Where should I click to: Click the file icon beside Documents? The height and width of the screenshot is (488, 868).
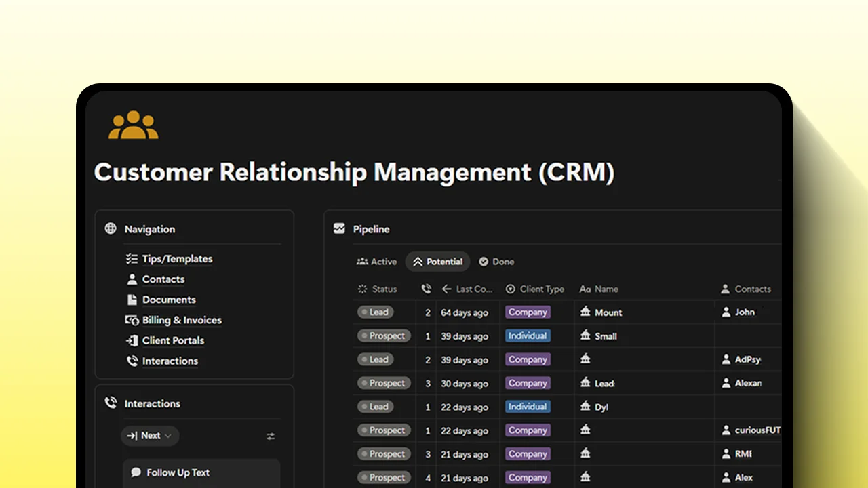click(x=132, y=300)
